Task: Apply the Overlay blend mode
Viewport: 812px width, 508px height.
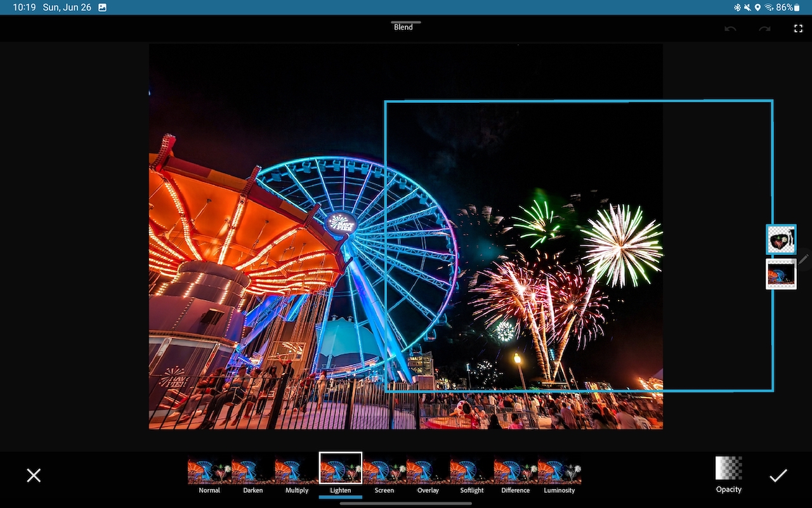Action: coord(428,472)
